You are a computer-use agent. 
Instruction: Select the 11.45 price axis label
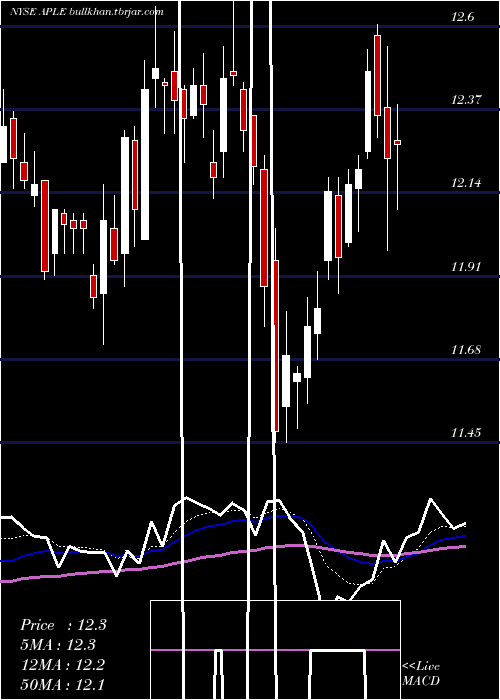point(466,432)
